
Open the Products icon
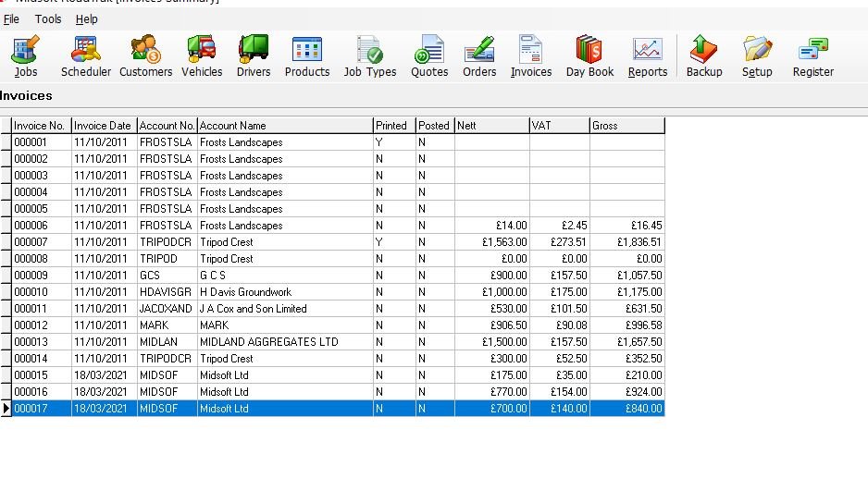(306, 55)
